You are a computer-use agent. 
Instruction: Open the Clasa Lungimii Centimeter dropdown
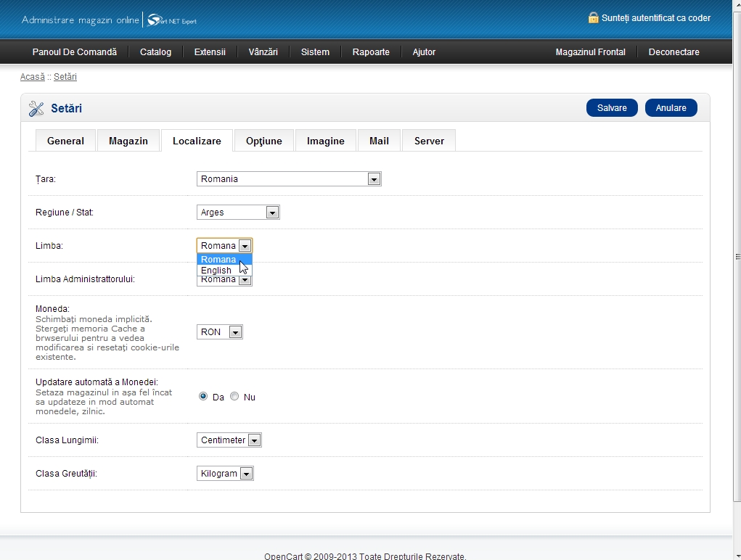pyautogui.click(x=229, y=440)
